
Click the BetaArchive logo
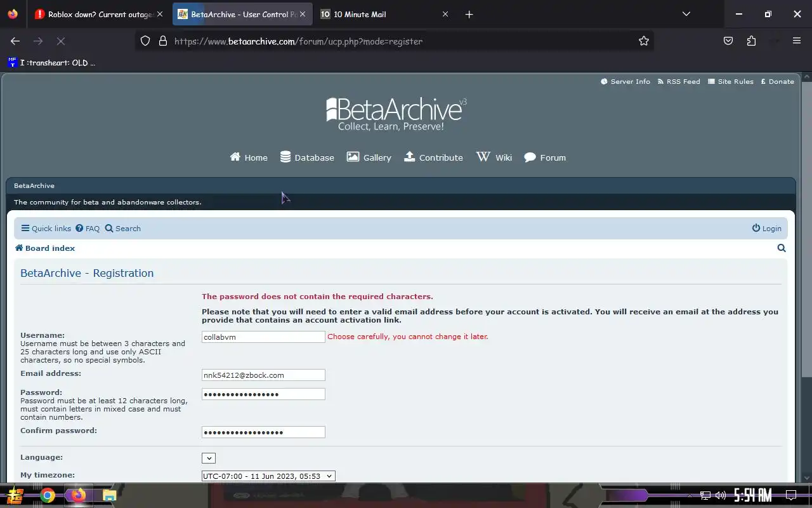click(x=396, y=114)
